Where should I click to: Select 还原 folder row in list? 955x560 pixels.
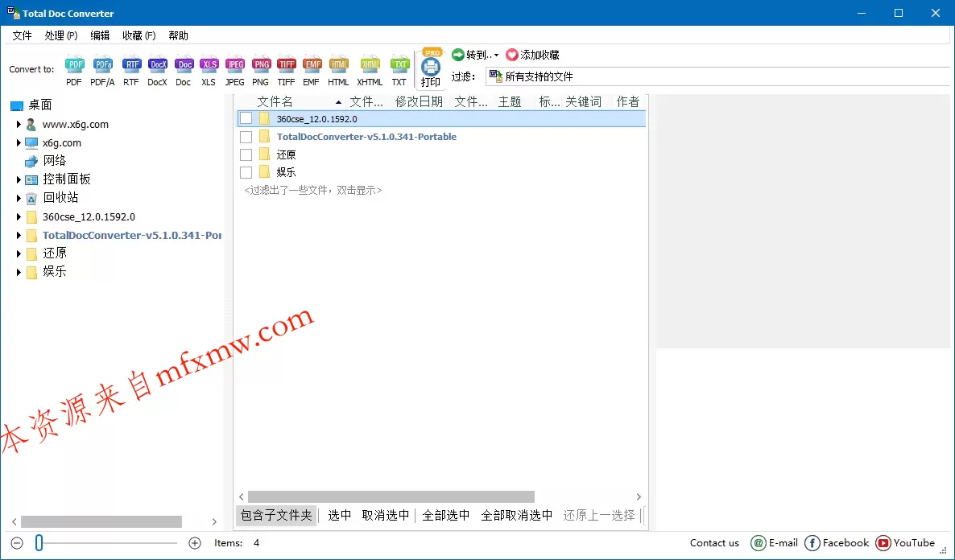pos(441,154)
